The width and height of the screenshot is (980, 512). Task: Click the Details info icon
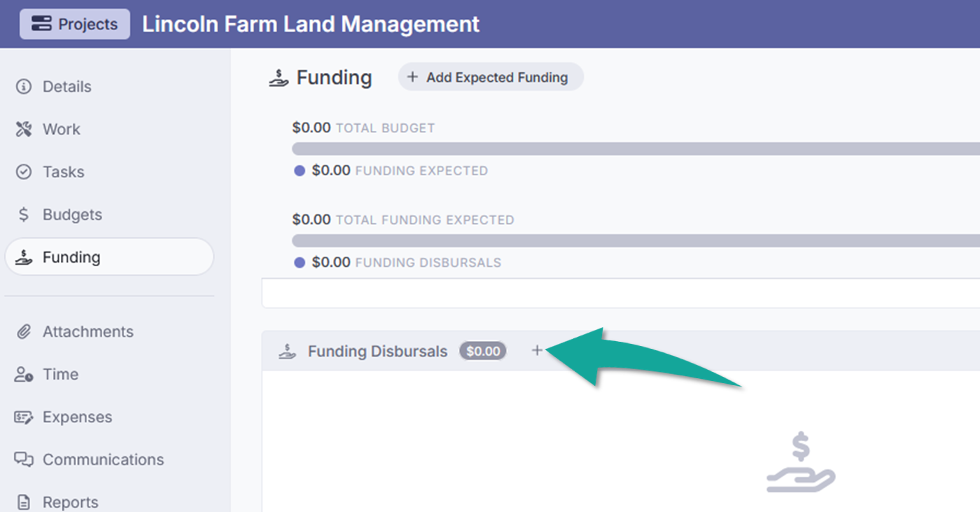(x=24, y=87)
